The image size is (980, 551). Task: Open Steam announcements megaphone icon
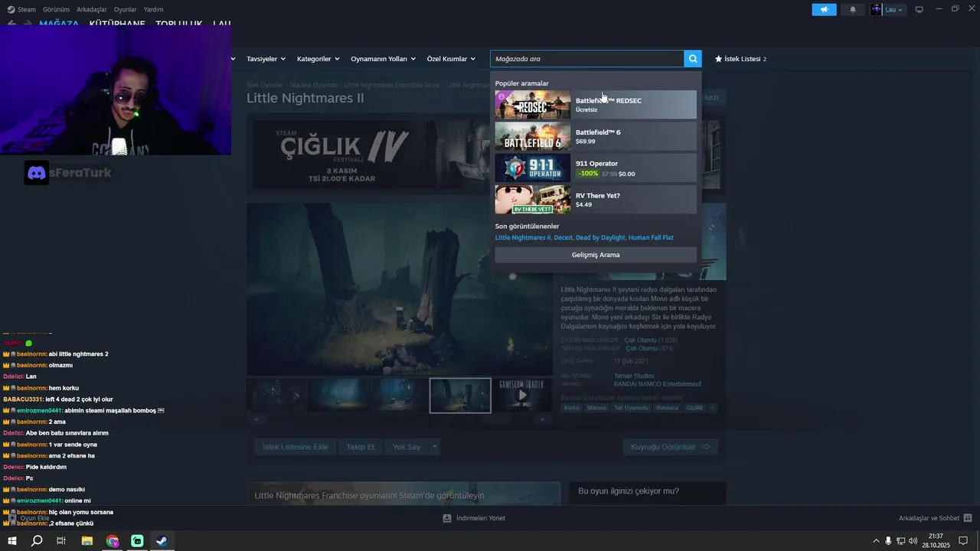pyautogui.click(x=824, y=9)
